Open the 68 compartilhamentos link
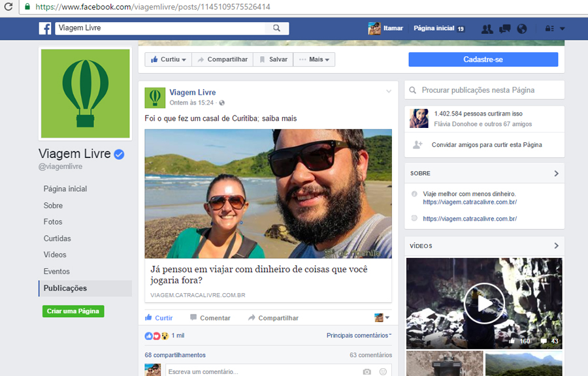The height and width of the screenshot is (376, 588). click(x=175, y=355)
